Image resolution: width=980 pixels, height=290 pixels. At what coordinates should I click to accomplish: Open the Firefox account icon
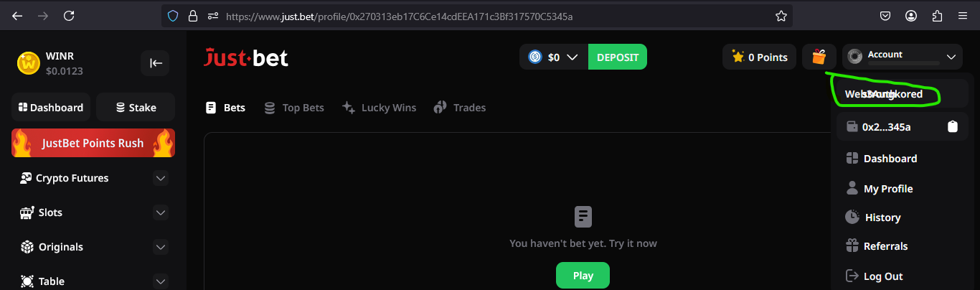coord(911,15)
